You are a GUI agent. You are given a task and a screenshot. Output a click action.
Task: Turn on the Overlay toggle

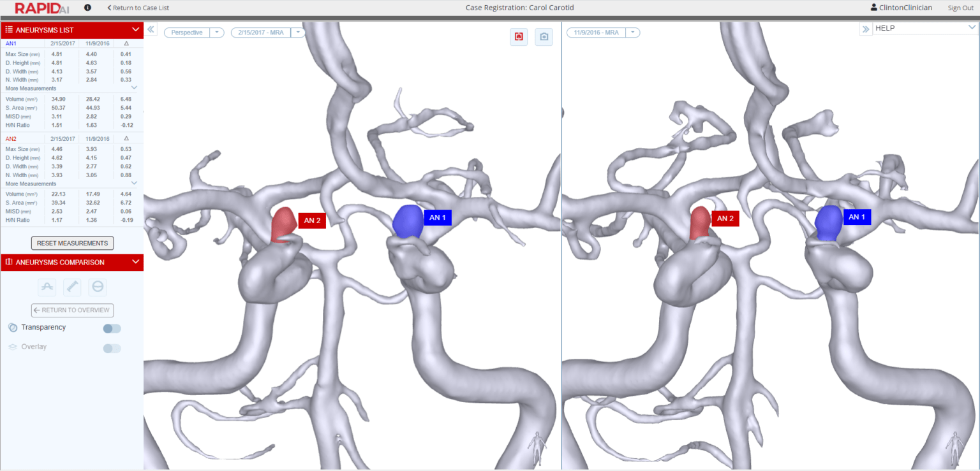click(x=111, y=348)
